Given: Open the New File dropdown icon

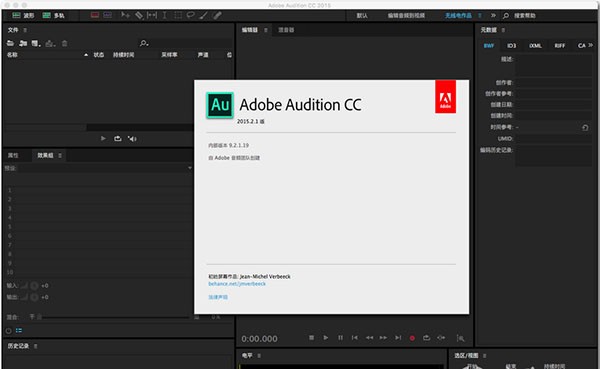Looking at the screenshot, I should [x=36, y=43].
